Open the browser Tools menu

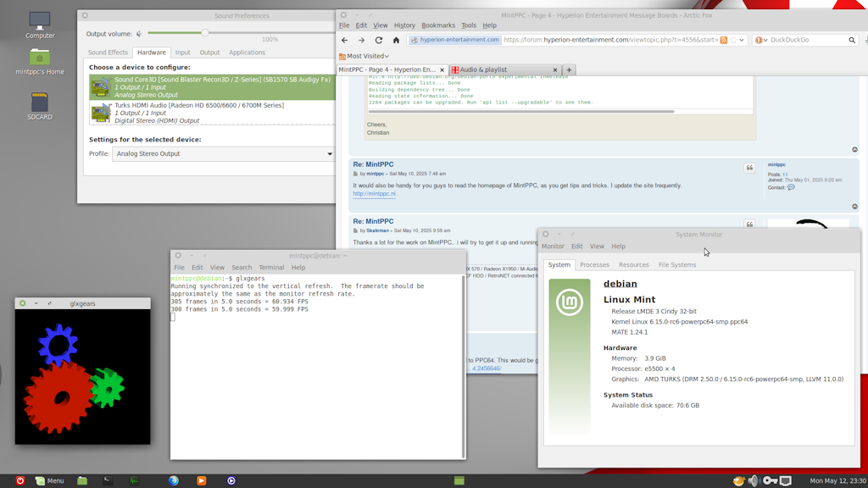pyautogui.click(x=468, y=25)
